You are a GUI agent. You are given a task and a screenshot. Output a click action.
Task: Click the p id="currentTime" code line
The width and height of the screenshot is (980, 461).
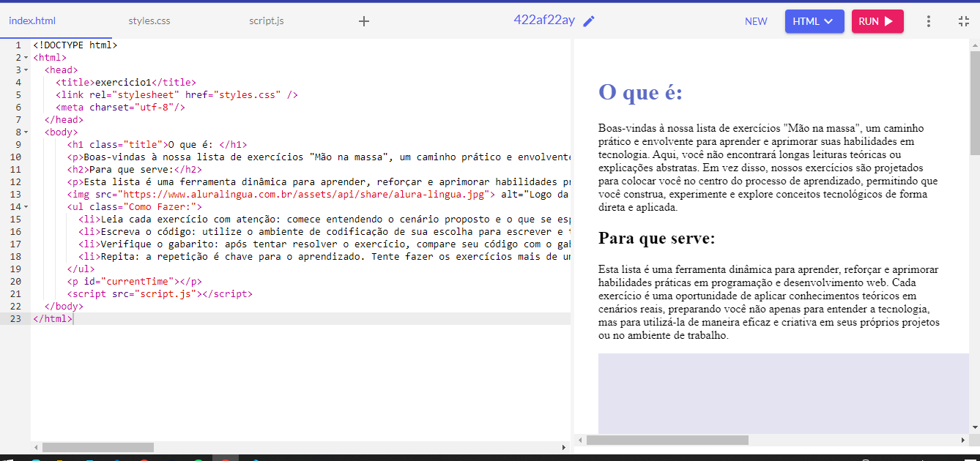tap(134, 282)
